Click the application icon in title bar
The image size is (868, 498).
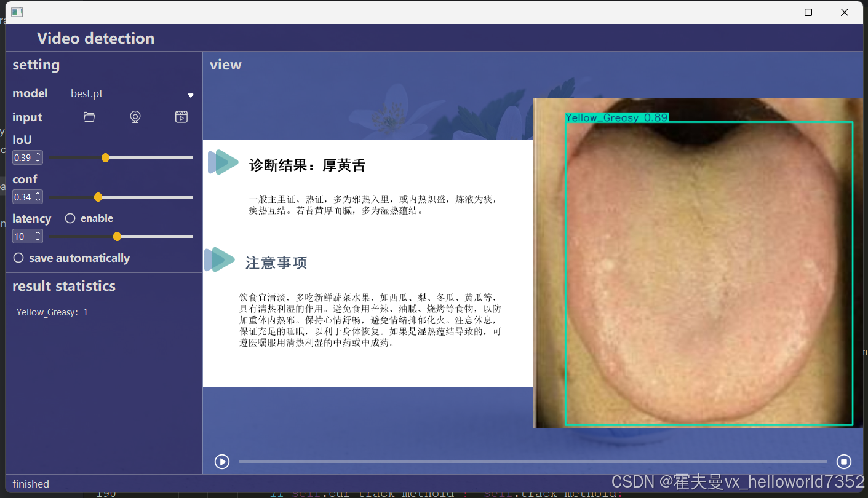(16, 11)
